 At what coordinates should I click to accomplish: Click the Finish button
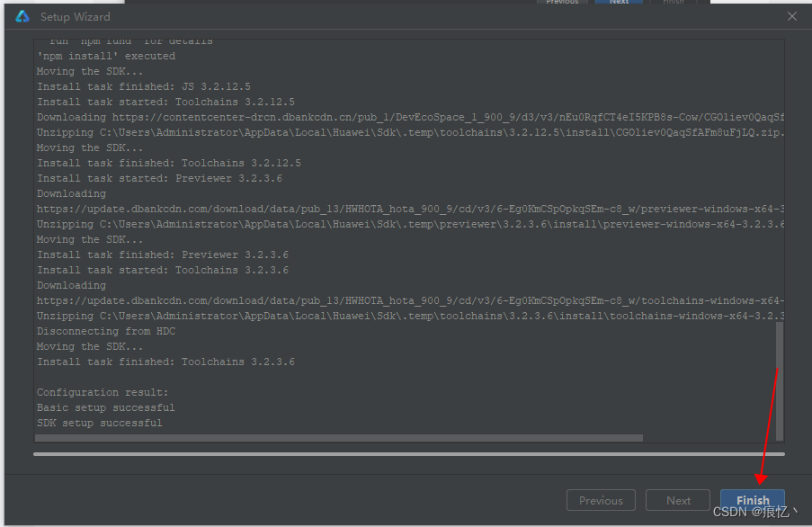point(753,500)
